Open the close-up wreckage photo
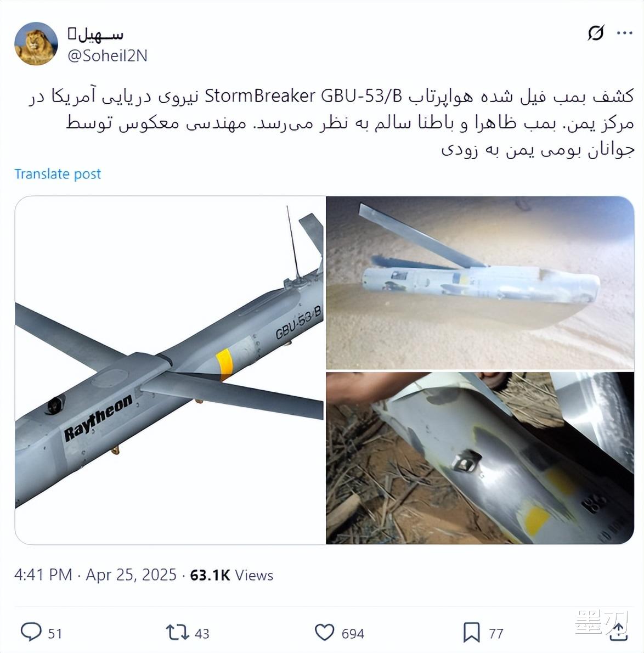Image resolution: width=644 pixels, height=653 pixels. click(480, 458)
